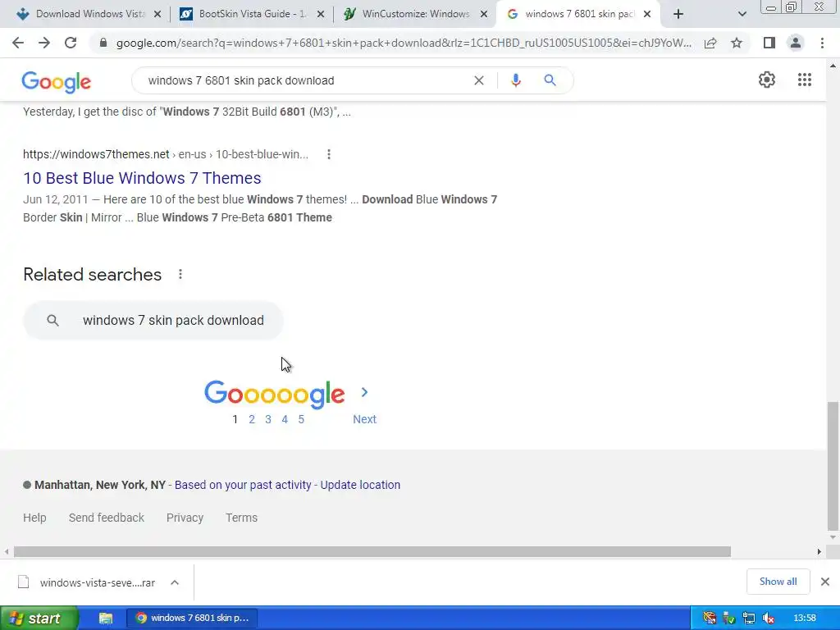Go to results page 3

(268, 419)
